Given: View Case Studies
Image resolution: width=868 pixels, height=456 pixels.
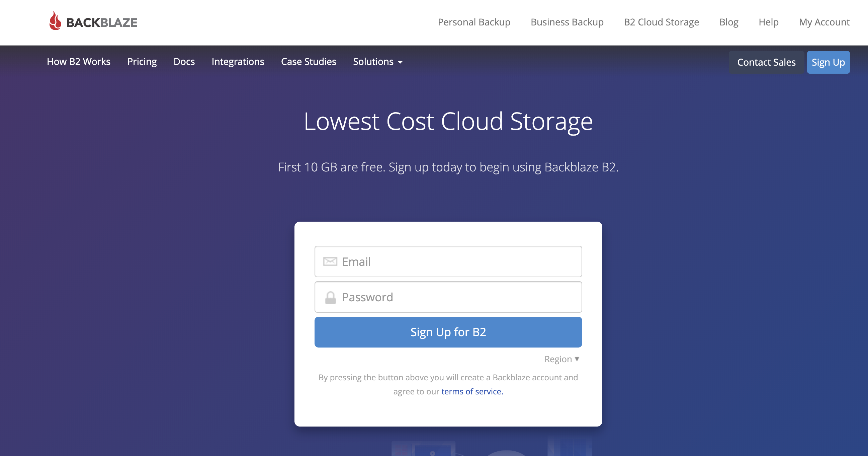Looking at the screenshot, I should click(308, 62).
